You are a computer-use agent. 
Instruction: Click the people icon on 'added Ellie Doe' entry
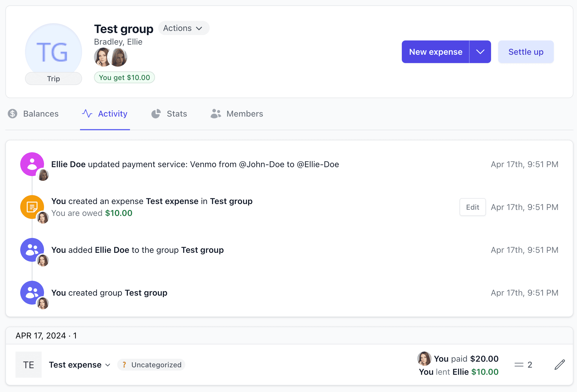[32, 250]
